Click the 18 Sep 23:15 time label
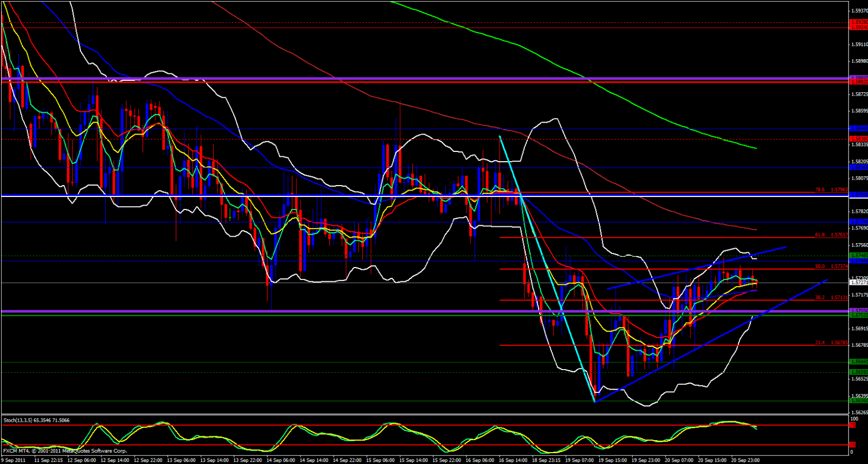 pyautogui.click(x=546, y=460)
